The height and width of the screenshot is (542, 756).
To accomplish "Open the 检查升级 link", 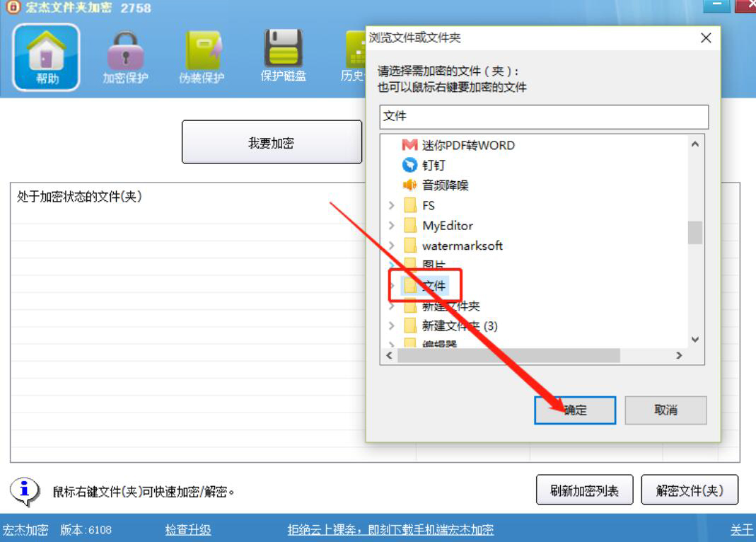I will (x=188, y=530).
